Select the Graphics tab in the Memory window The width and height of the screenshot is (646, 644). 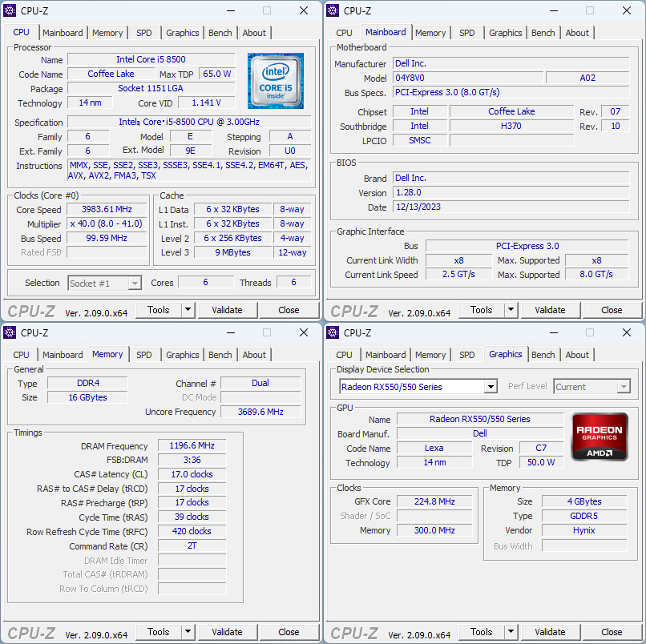(183, 355)
